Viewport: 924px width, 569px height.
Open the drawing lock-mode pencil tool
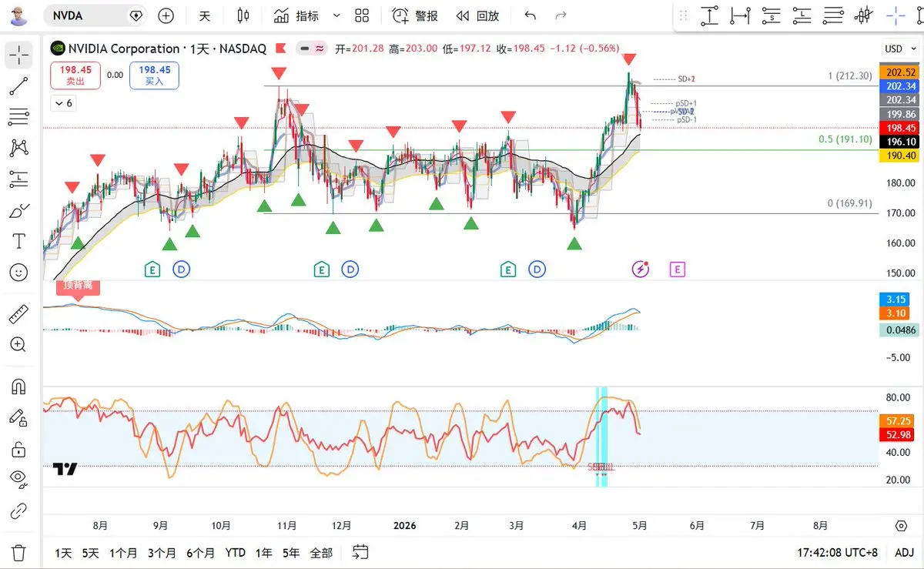(18, 417)
